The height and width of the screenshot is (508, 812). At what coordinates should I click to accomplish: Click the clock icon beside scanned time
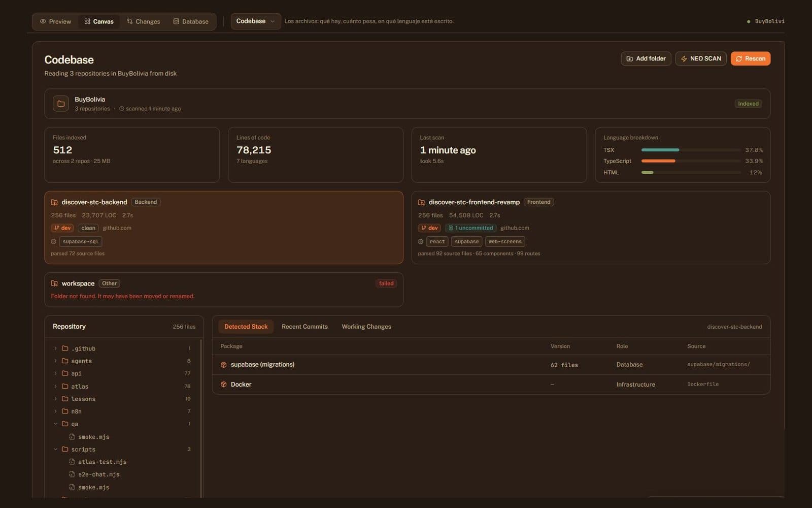[x=121, y=109]
